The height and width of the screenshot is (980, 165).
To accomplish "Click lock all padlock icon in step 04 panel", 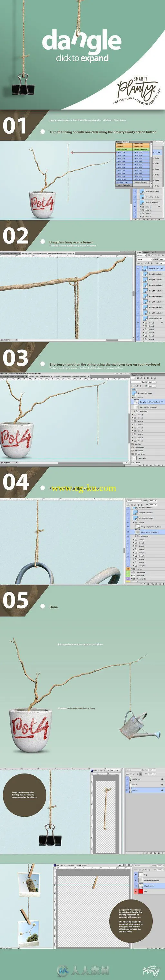I will pyautogui.click(x=142, y=505).
